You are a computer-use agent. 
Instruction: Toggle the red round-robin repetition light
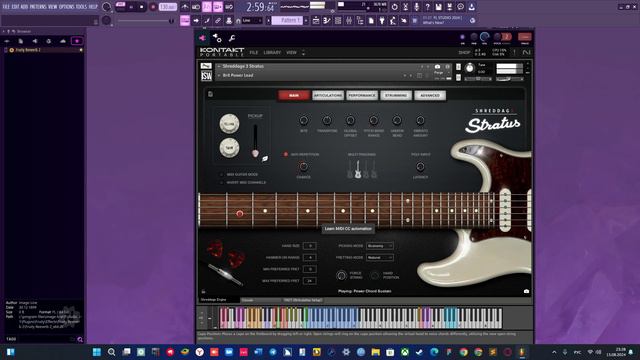(x=286, y=154)
